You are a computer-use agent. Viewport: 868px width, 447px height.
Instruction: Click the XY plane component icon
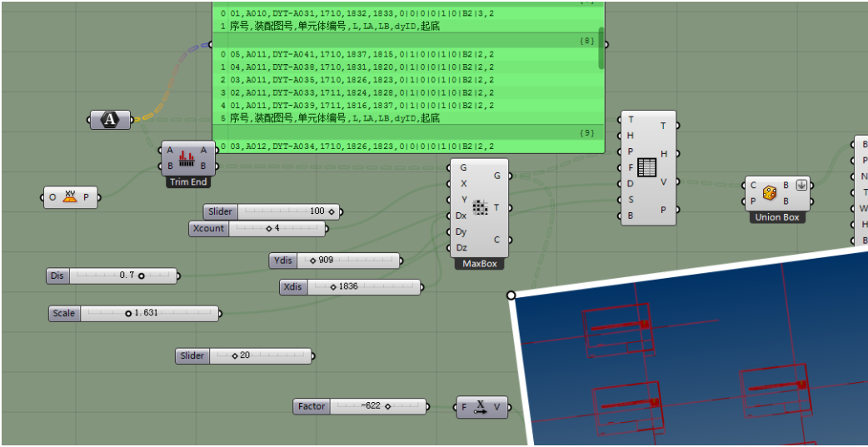point(70,197)
